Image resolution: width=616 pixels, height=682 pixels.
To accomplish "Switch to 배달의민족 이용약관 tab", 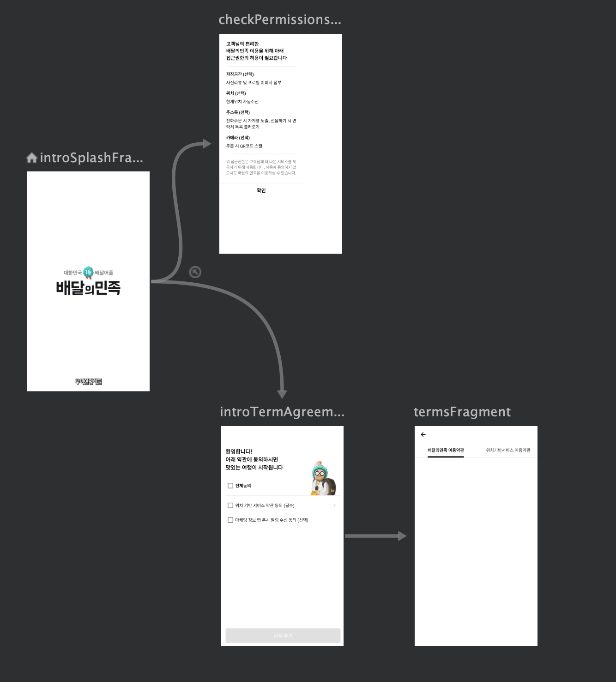I will point(446,450).
